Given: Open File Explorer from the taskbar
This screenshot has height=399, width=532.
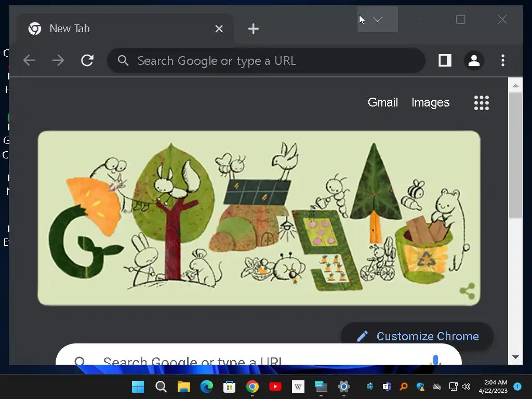Looking at the screenshot, I should 183,387.
